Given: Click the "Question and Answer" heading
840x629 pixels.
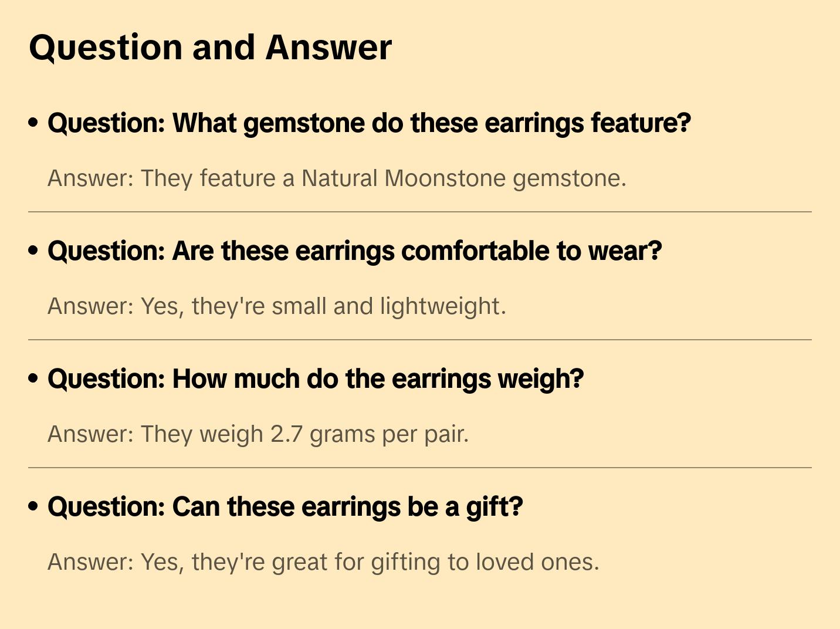Looking at the screenshot, I should point(210,48).
